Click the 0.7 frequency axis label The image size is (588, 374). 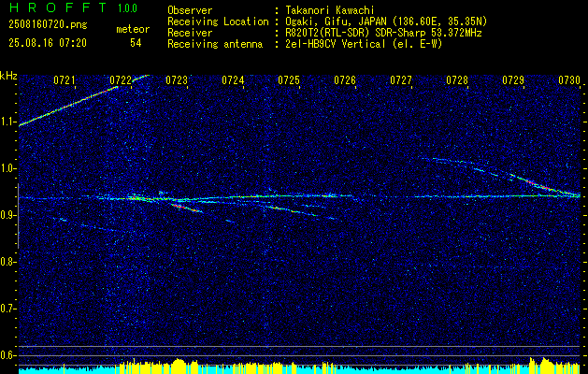pos(7,309)
